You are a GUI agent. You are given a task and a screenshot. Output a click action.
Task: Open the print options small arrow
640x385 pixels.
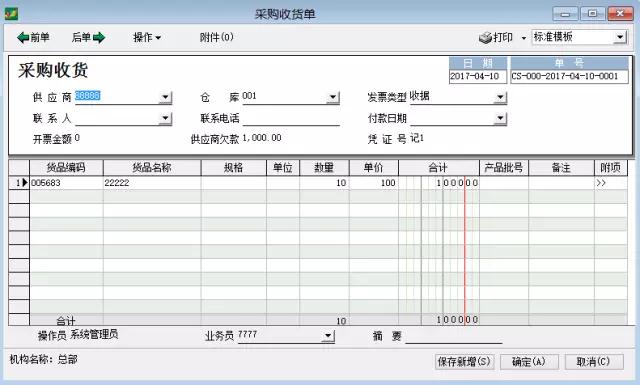point(524,38)
